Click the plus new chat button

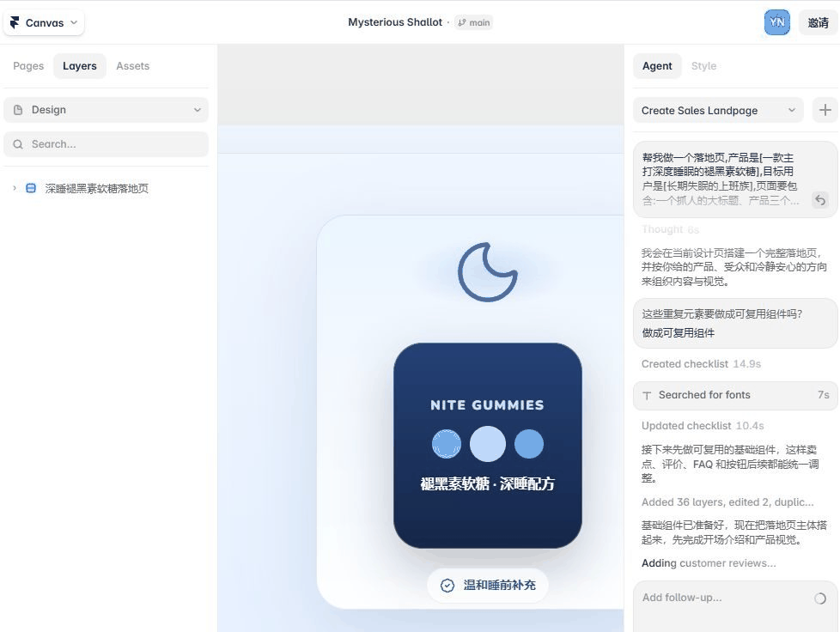pyautogui.click(x=825, y=110)
